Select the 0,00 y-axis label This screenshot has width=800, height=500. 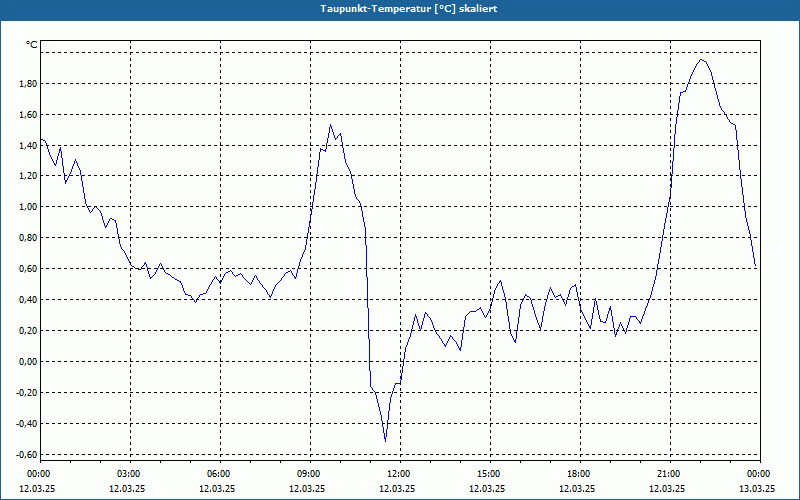point(28,362)
